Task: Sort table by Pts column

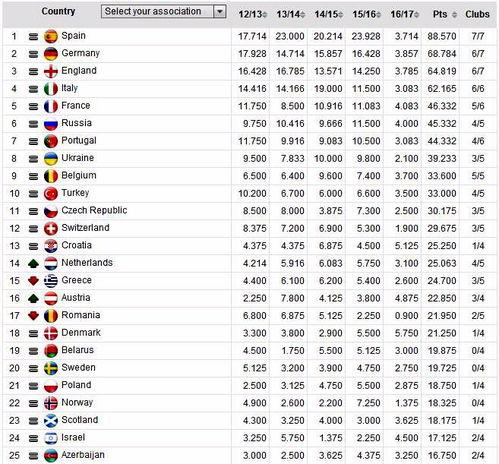Action: click(445, 14)
